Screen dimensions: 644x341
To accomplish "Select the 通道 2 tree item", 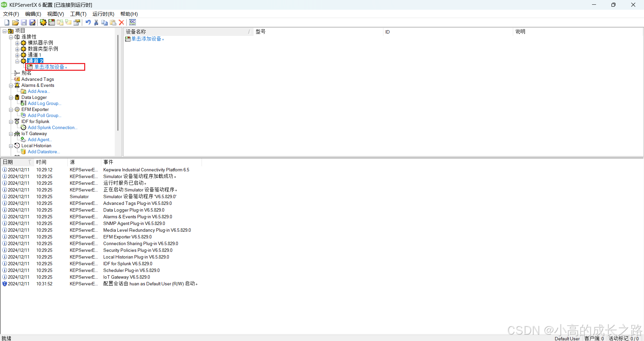I will (35, 61).
